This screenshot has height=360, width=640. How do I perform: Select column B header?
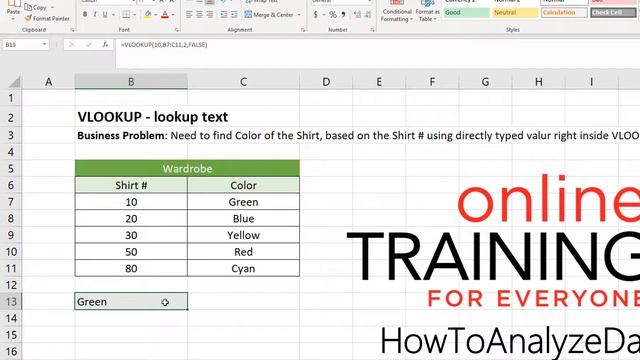coord(131,82)
